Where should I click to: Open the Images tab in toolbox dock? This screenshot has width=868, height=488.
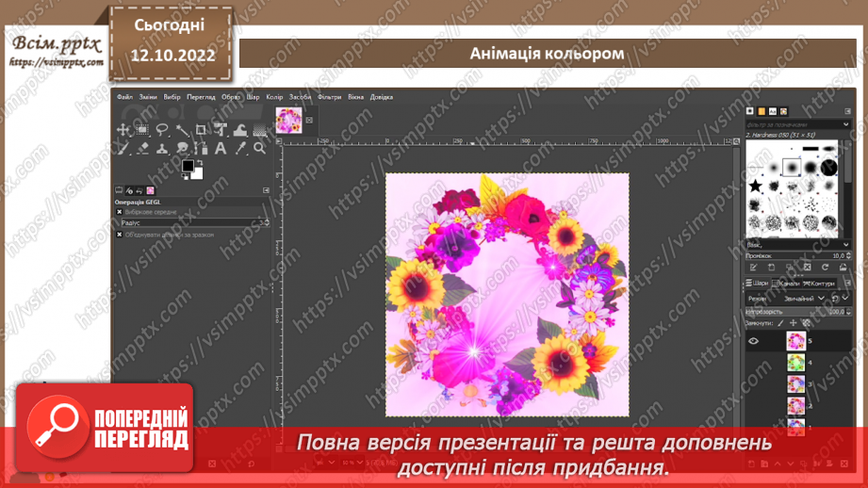tap(150, 190)
